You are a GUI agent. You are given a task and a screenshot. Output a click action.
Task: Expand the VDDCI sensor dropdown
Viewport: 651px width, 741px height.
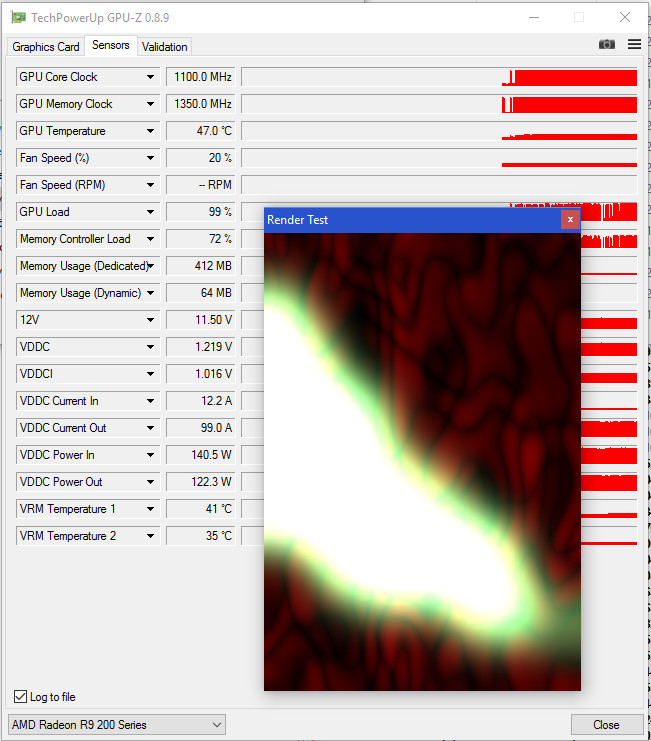coord(150,373)
